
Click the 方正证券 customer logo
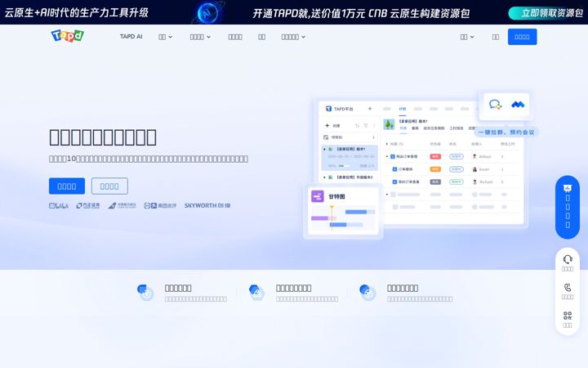pyautogui.click(x=88, y=205)
